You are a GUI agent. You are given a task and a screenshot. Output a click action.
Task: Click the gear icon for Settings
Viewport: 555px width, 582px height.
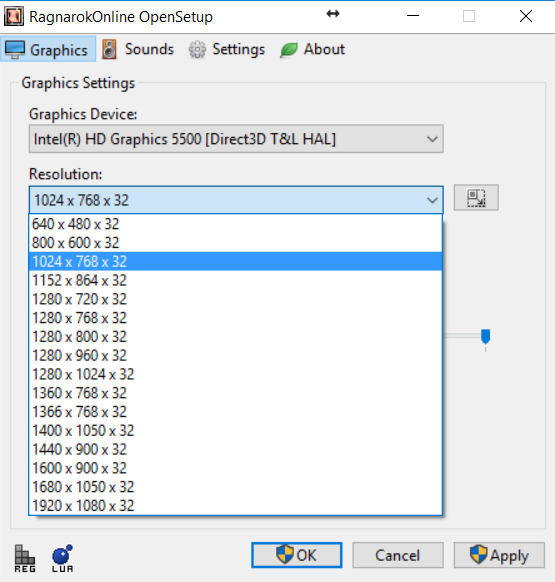tap(197, 49)
